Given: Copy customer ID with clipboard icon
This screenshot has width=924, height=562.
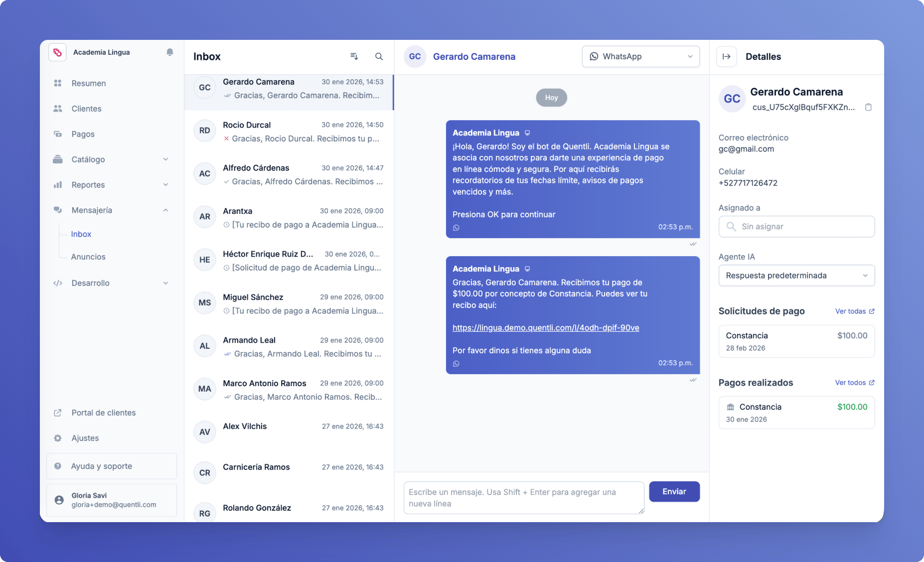Looking at the screenshot, I should click(x=869, y=107).
